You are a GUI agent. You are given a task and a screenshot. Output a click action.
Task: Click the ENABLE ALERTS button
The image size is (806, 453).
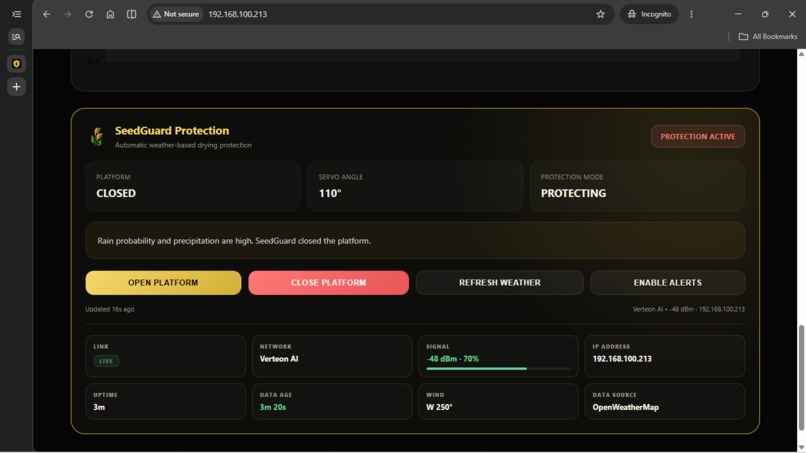click(667, 283)
